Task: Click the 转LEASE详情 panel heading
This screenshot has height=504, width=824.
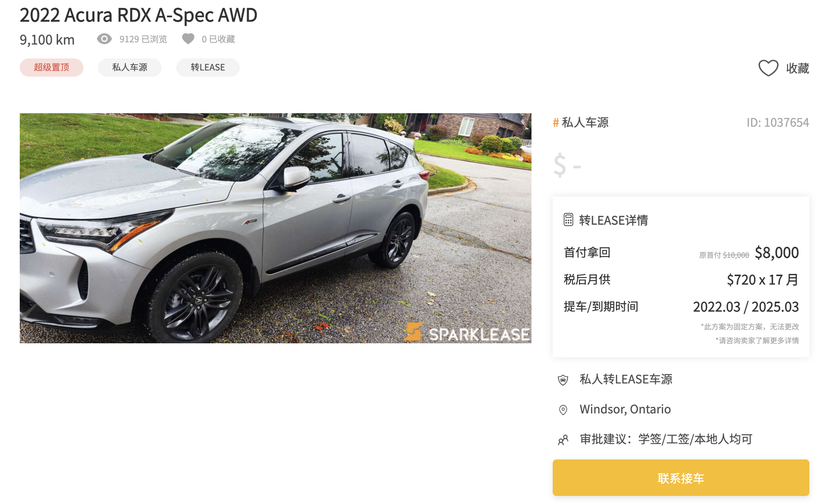Action: [x=613, y=220]
